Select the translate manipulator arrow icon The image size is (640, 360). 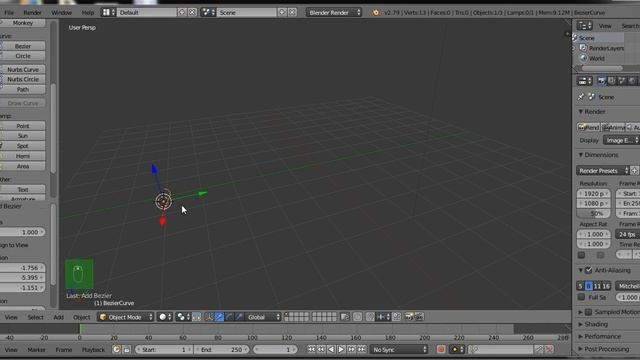coord(219,317)
